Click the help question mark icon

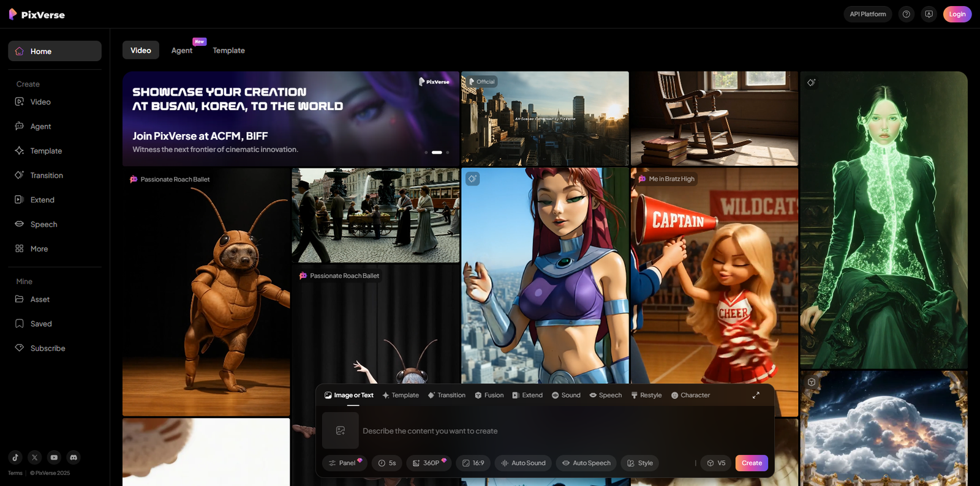907,14
